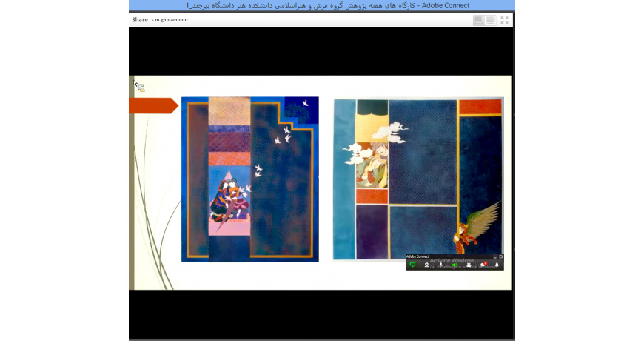
Task: Click the green screen-share icon in mini panel
Action: click(x=413, y=265)
